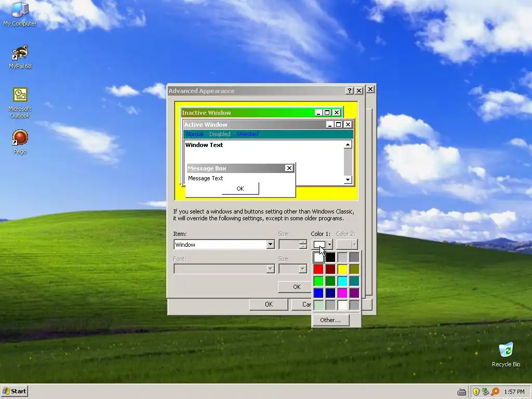The height and width of the screenshot is (399, 532).
Task: Click the disabled font Size dropdown
Action: click(293, 269)
